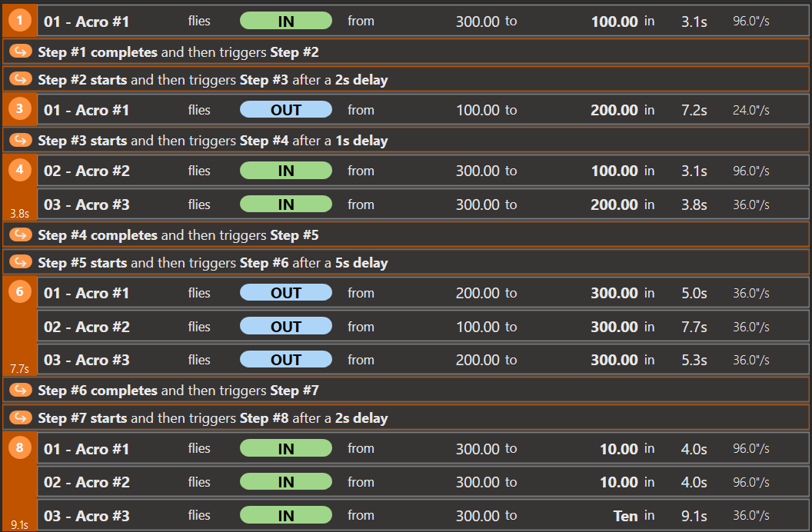This screenshot has height=532, width=812.
Task: Click the step 6 number badge
Action: [20, 292]
